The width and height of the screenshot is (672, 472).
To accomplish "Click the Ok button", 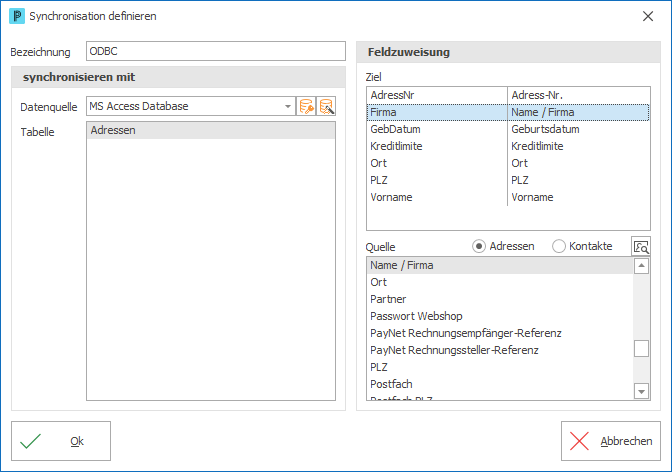I will tap(61, 441).
